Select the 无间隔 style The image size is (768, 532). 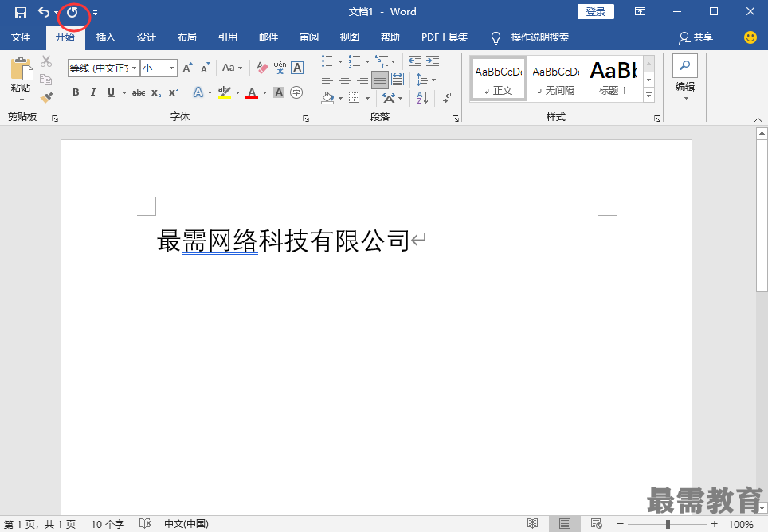tap(556, 80)
